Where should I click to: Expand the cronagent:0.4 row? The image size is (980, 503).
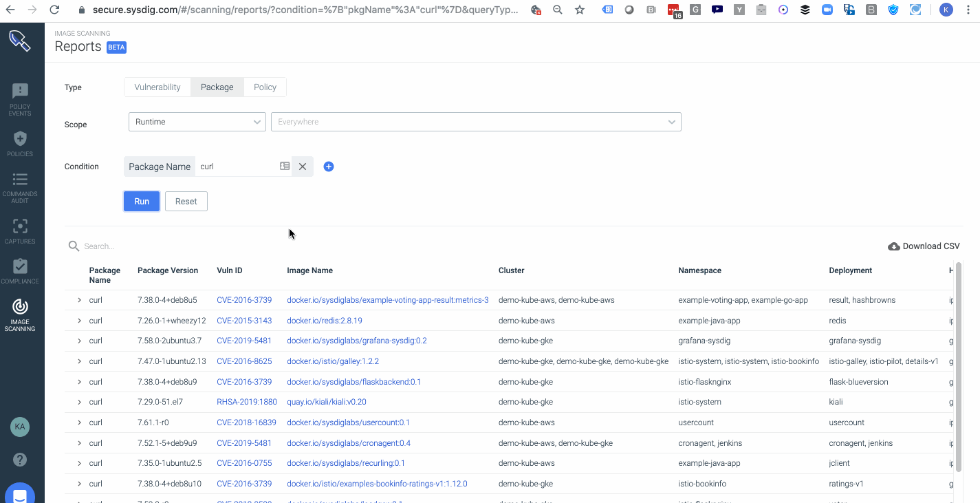(79, 443)
